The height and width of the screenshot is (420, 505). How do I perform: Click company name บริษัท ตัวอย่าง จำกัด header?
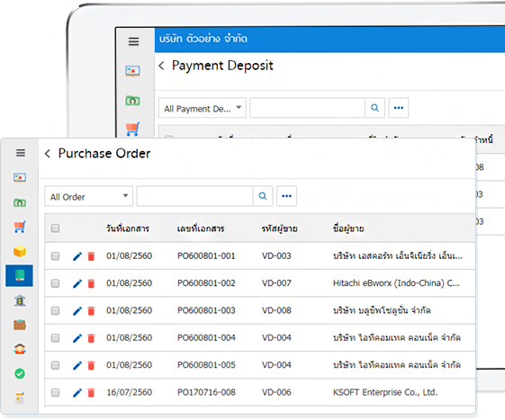[x=203, y=39]
